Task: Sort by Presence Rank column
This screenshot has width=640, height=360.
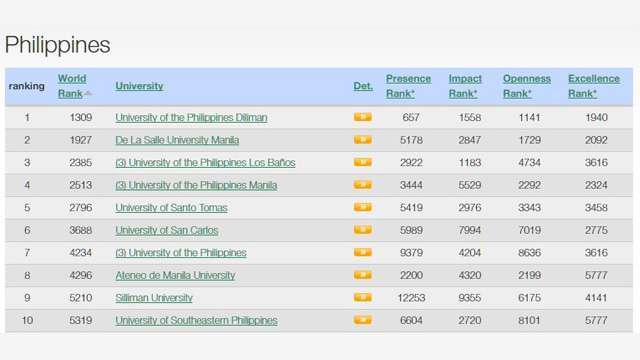Action: (x=408, y=86)
